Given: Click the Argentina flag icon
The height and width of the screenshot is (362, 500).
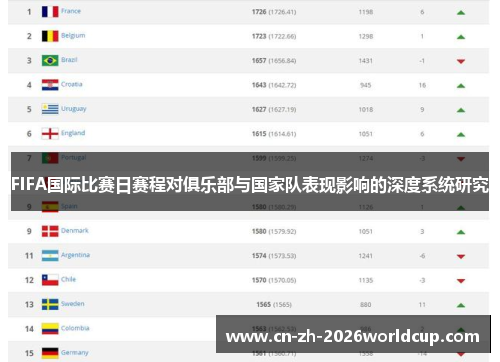Looking at the screenshot, I should point(50,256).
